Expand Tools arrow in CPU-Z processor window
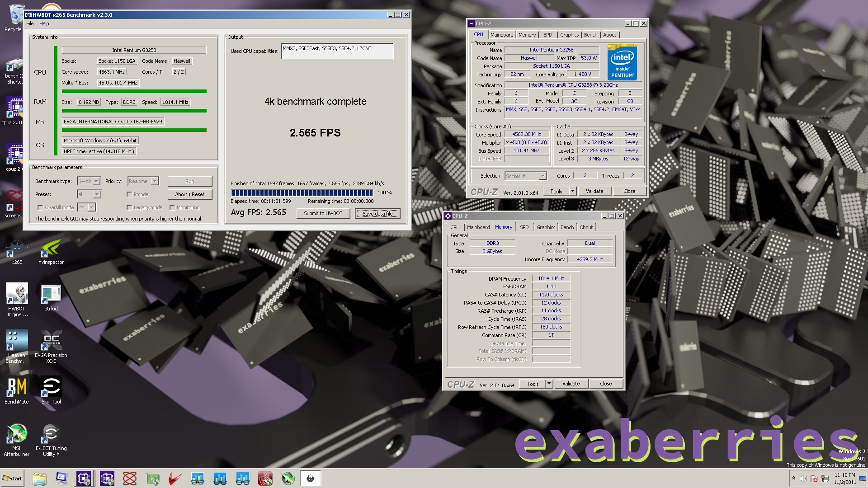 pos(572,191)
